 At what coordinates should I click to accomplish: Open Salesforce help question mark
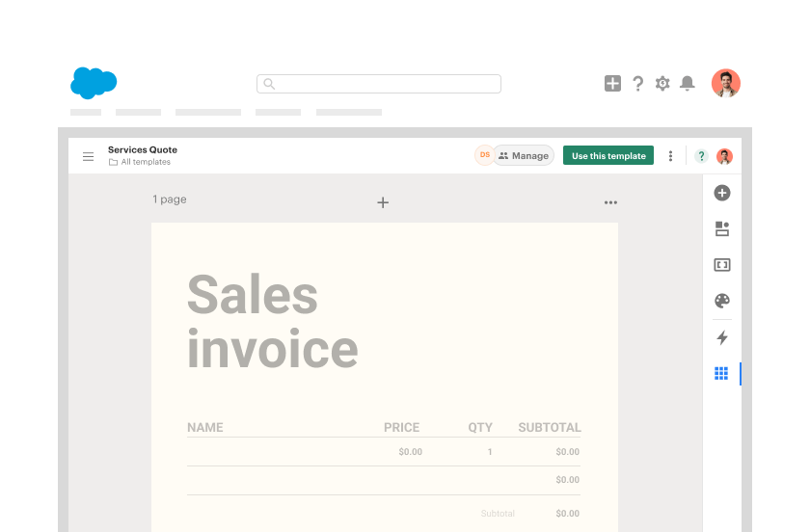point(638,83)
